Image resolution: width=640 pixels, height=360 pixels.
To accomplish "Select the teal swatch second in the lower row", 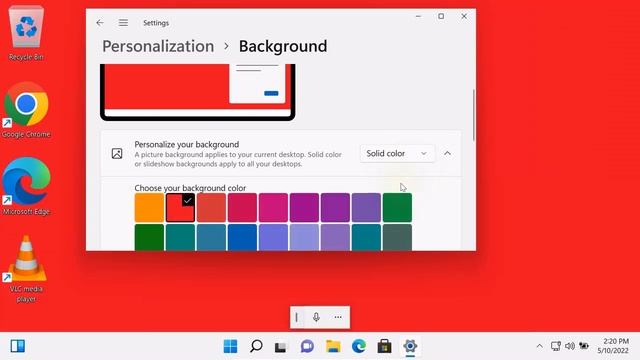I will click(x=180, y=238).
